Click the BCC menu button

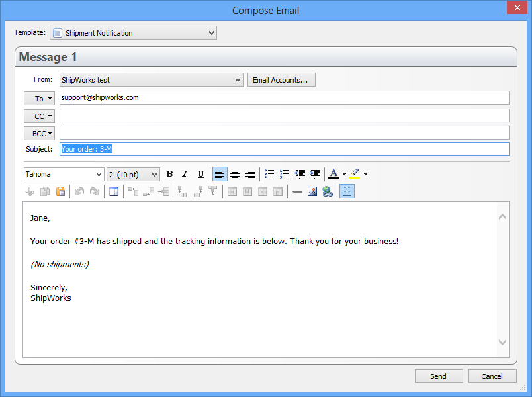point(39,133)
